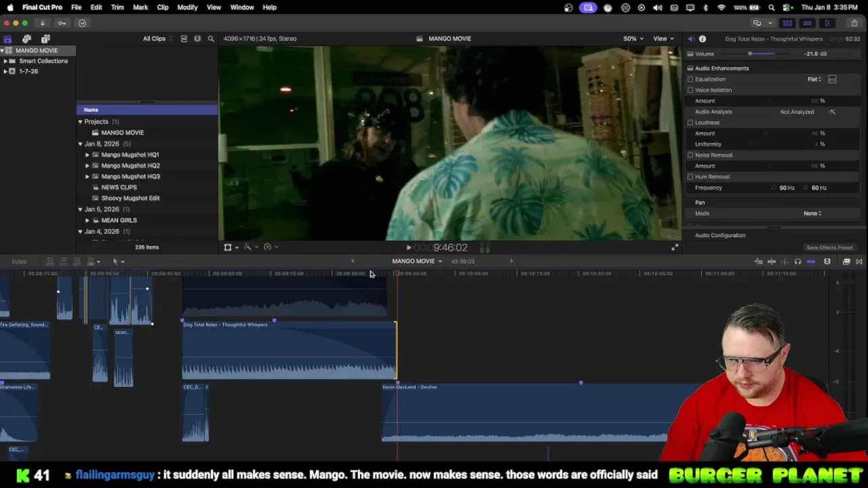Toggle timeline panel visibility icon
Screen dimensions: 868x488
pyautogui.click(x=807, y=23)
